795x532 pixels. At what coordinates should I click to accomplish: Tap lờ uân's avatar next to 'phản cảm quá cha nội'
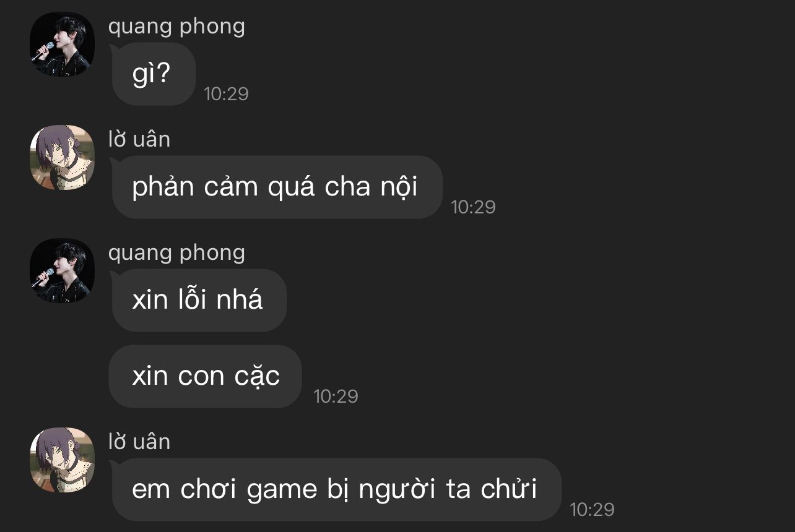point(62,157)
